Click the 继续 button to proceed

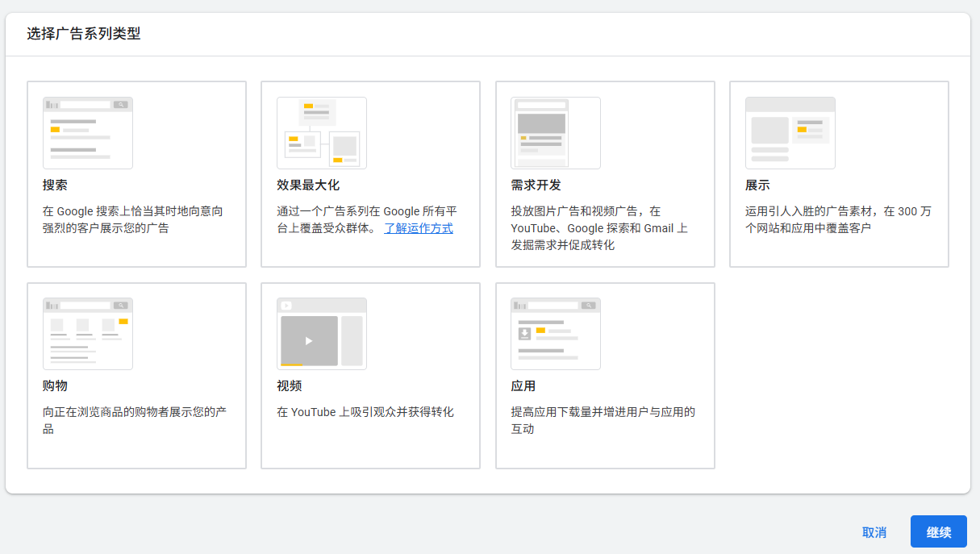click(x=938, y=531)
